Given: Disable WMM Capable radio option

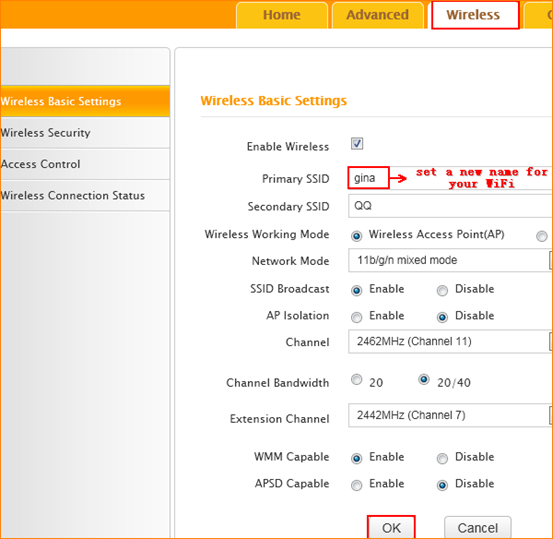Looking at the screenshot, I should point(442,458).
